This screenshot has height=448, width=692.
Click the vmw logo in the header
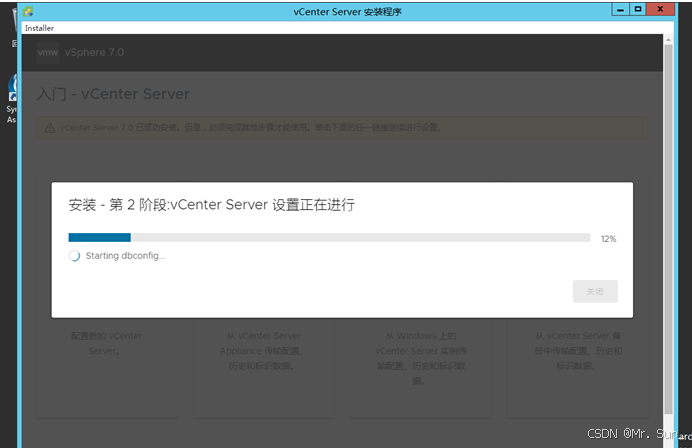48,53
